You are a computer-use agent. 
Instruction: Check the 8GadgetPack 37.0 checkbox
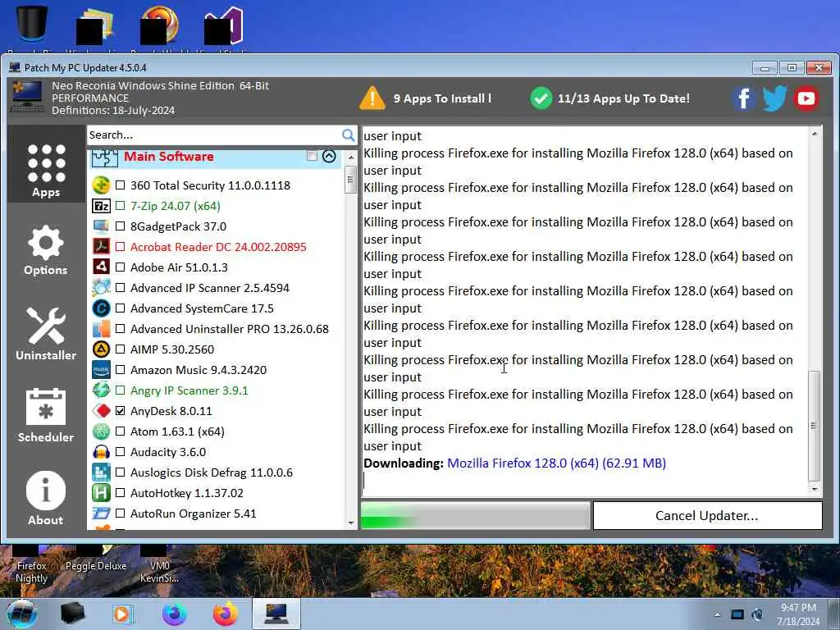pyautogui.click(x=120, y=226)
